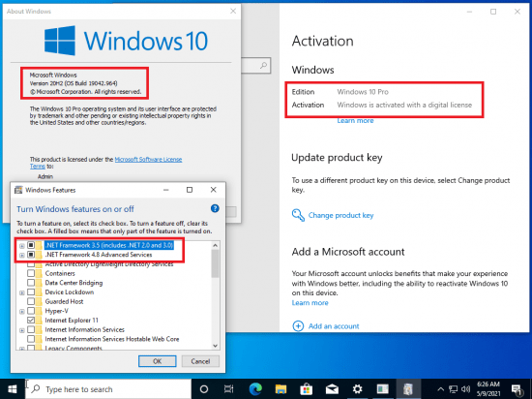Click Learn more under Activation status
This screenshot has width=532, height=399.
[x=355, y=120]
